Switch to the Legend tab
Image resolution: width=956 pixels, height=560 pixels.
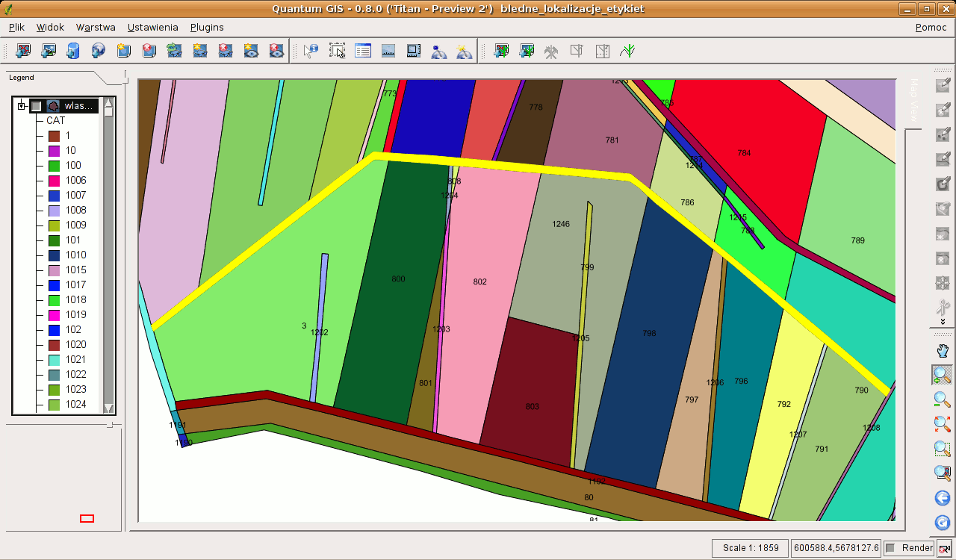[22, 78]
